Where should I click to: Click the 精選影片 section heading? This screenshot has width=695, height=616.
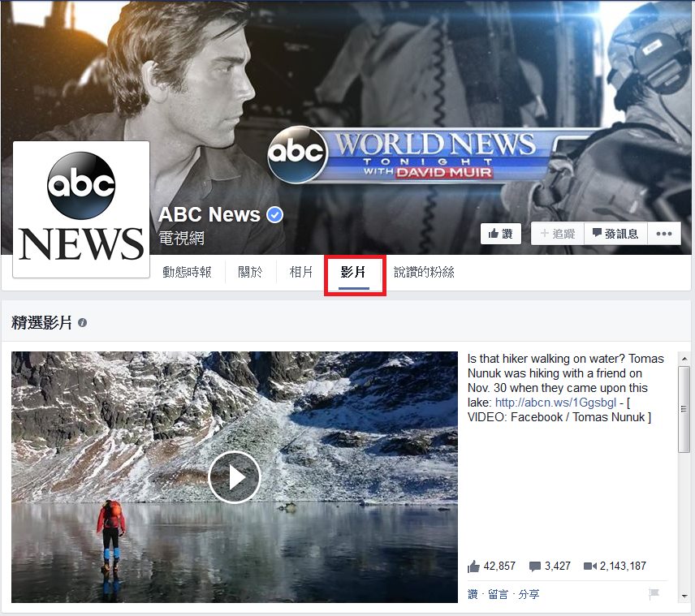coord(41,323)
